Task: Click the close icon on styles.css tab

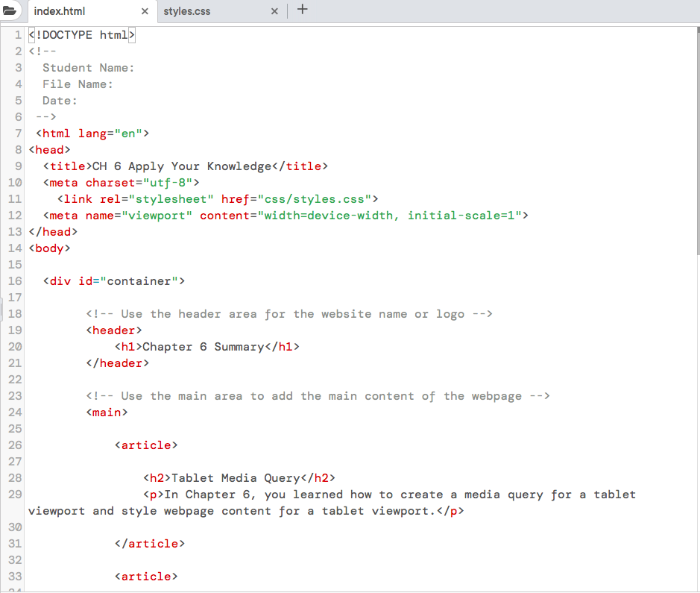Action: [274, 11]
